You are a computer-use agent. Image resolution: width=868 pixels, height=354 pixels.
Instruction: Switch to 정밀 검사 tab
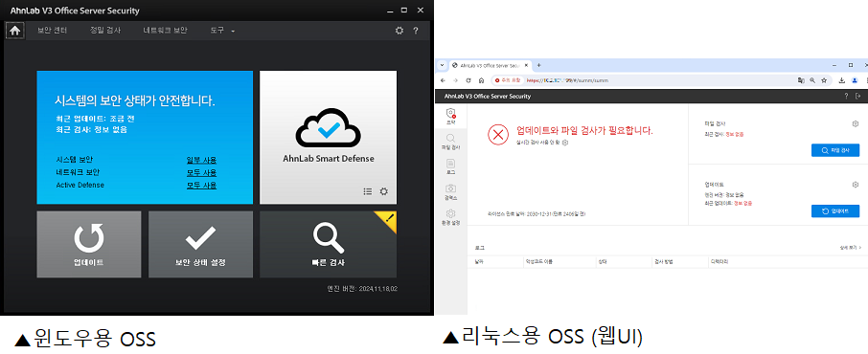pos(105,31)
